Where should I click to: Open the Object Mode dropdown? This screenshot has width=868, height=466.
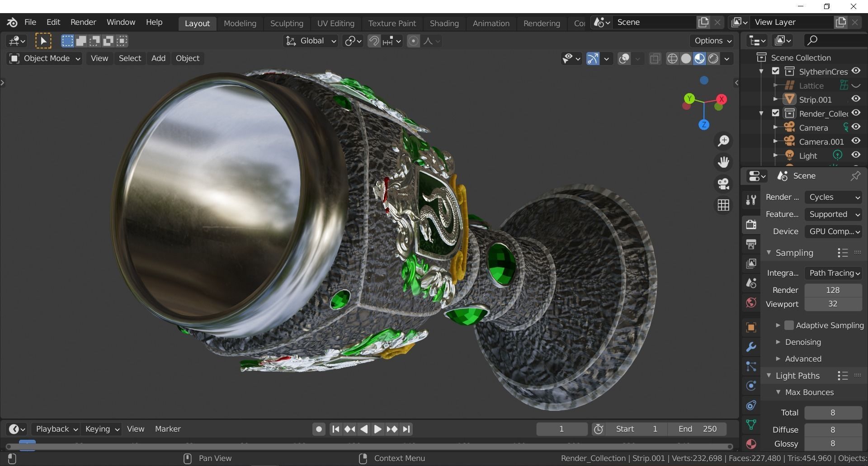[44, 59]
